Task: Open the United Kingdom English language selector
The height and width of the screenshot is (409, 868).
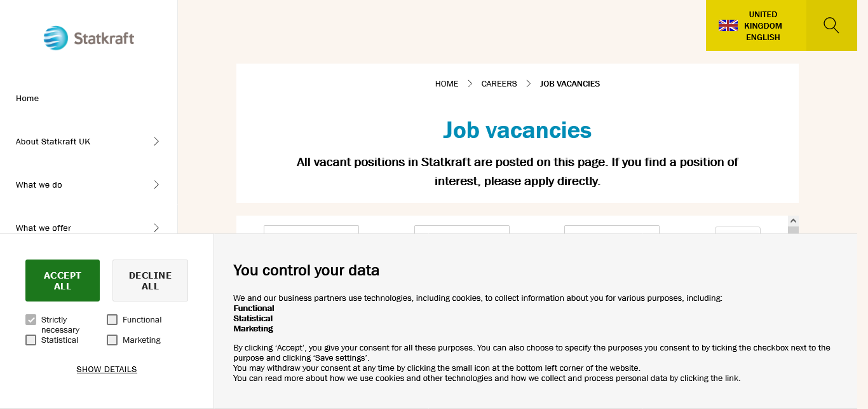Action: pos(756,25)
